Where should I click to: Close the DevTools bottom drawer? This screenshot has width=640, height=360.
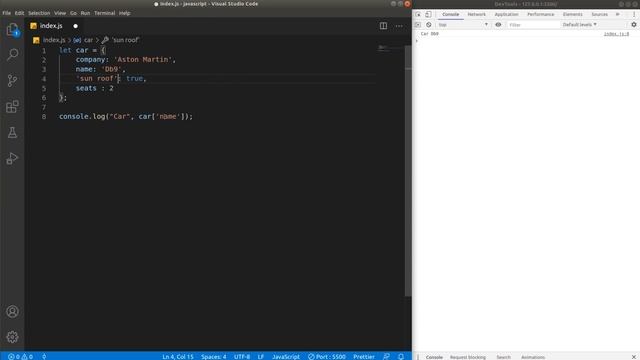tap(634, 357)
